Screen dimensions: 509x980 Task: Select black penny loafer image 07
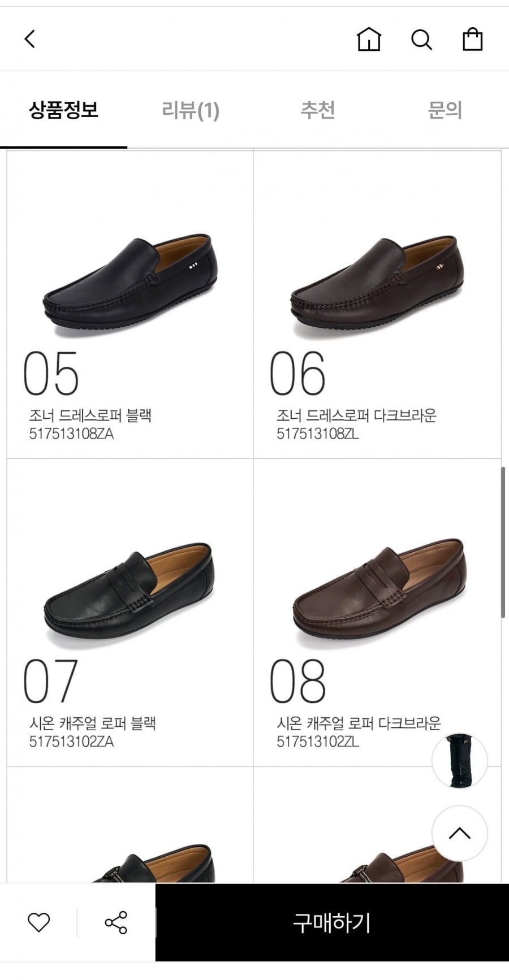(x=130, y=593)
